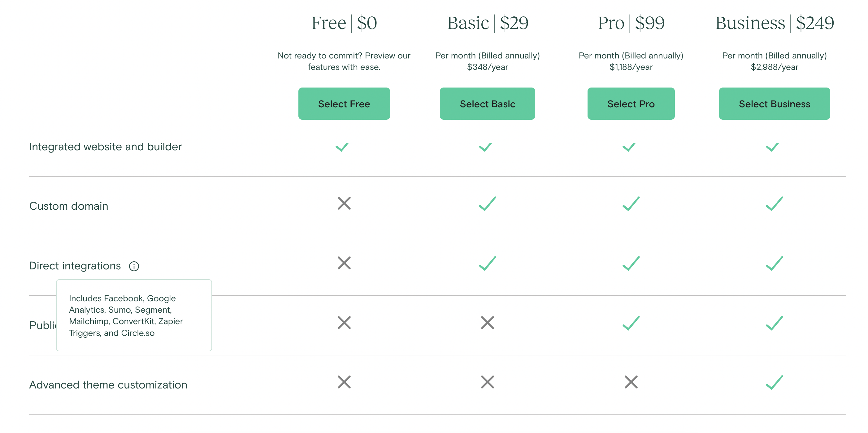Pick the Select Business plan button
868x433 pixels.
774,104
